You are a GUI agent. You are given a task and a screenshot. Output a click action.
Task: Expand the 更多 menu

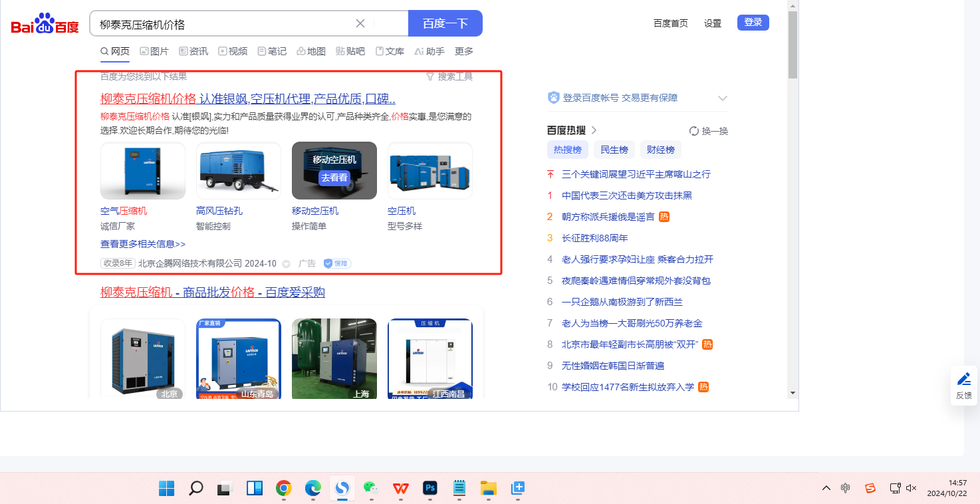(464, 51)
